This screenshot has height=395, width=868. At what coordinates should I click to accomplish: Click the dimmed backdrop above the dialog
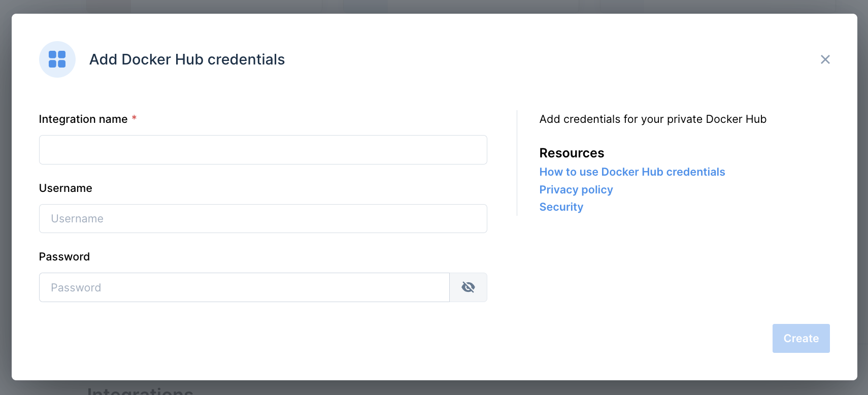434,6
